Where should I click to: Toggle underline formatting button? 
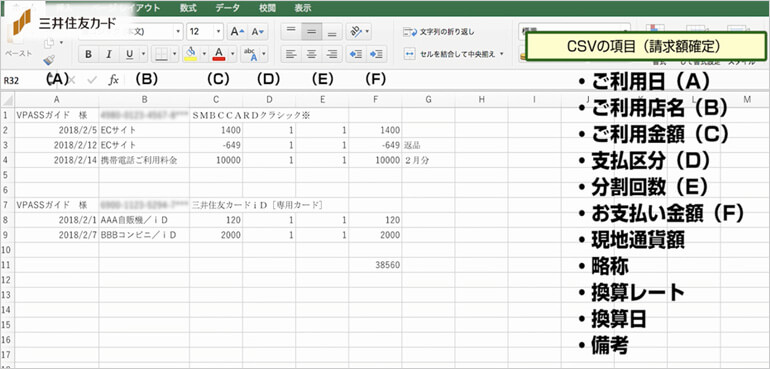point(129,54)
